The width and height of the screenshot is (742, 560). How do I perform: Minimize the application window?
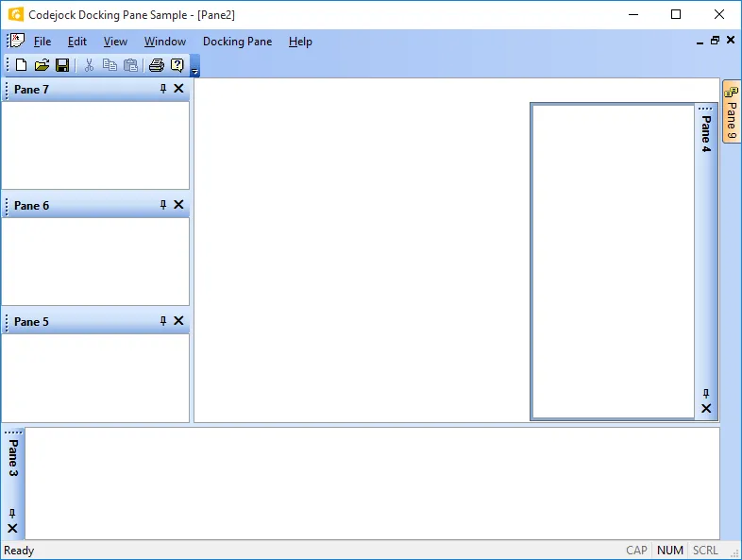pos(633,14)
